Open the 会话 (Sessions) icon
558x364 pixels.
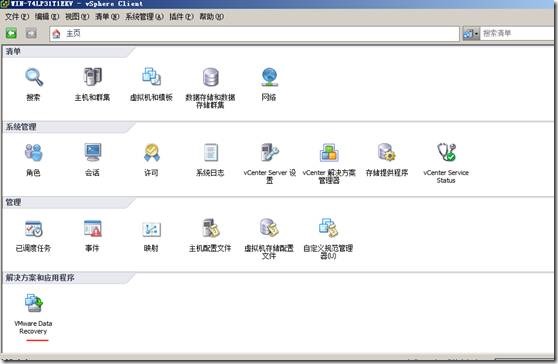pyautogui.click(x=93, y=152)
